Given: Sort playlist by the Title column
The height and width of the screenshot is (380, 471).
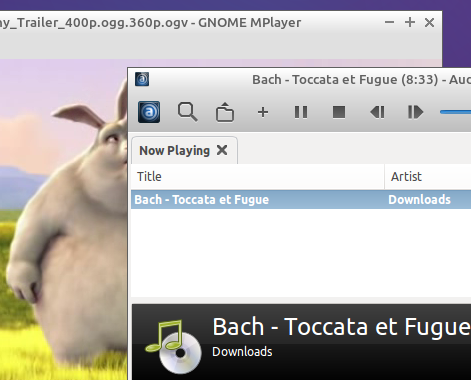Looking at the screenshot, I should tap(257, 177).
